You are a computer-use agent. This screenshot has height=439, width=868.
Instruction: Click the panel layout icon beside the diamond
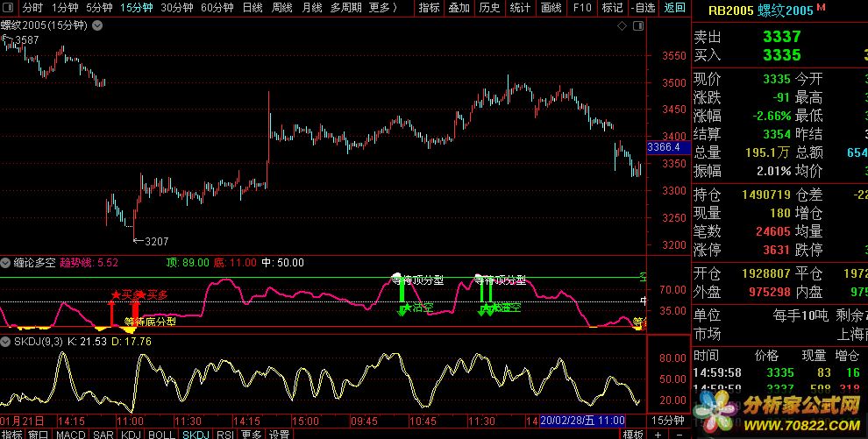pyautogui.click(x=636, y=26)
